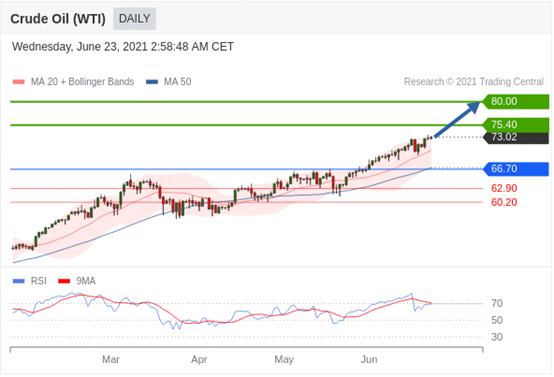Viewport: 554px width, 377px height.
Task: Open Research © 2021 Trading Central credit
Action: 473,82
